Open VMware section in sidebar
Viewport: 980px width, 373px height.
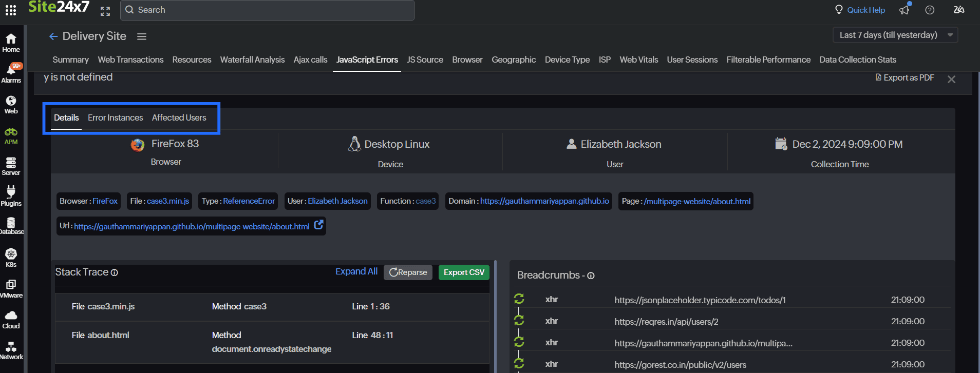coord(11,289)
